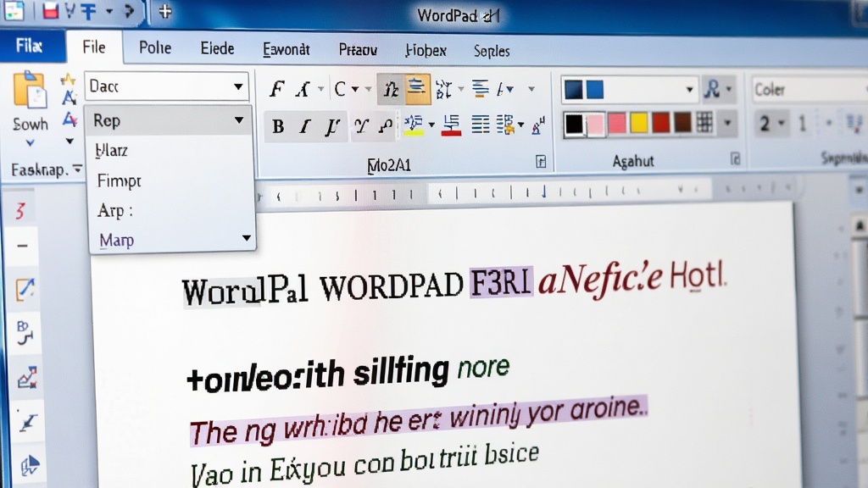This screenshot has width=868, height=488.
Task: Click the vertical scrollbar up arrow
Action: click(860, 225)
